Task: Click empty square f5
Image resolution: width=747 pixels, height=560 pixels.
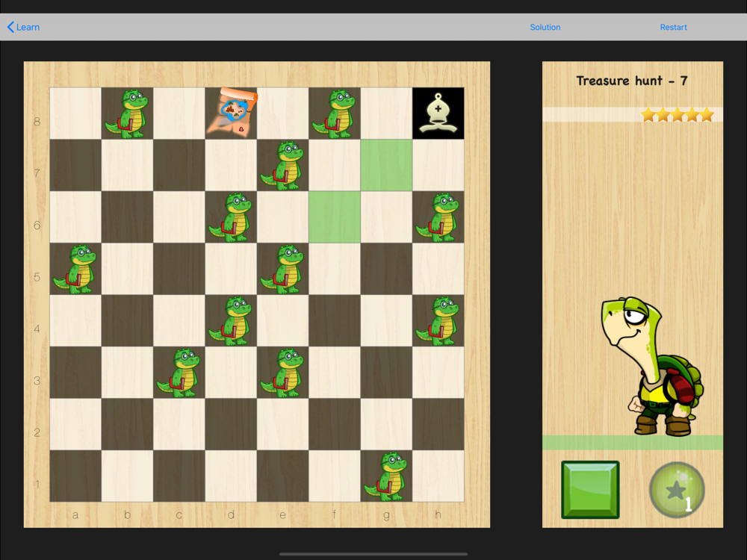Action: coord(335,269)
